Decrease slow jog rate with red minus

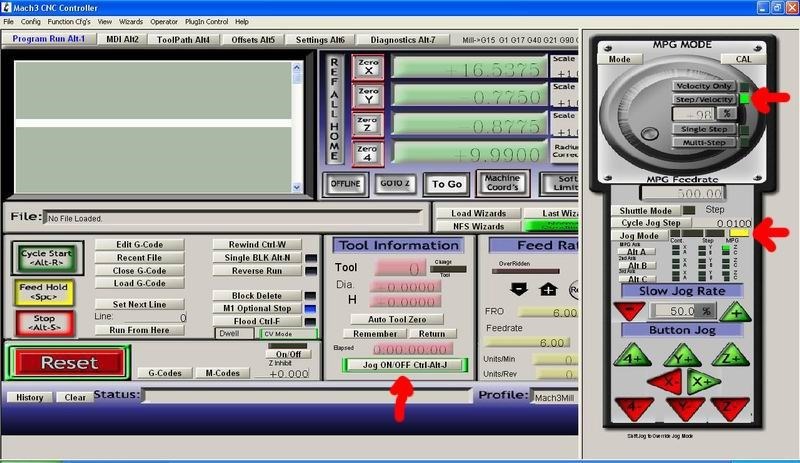pyautogui.click(x=629, y=311)
